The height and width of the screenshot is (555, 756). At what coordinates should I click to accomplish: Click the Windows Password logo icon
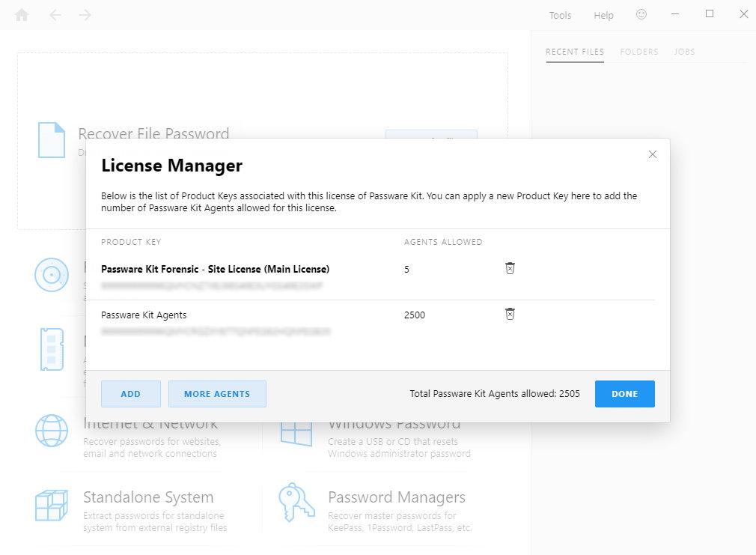point(296,434)
